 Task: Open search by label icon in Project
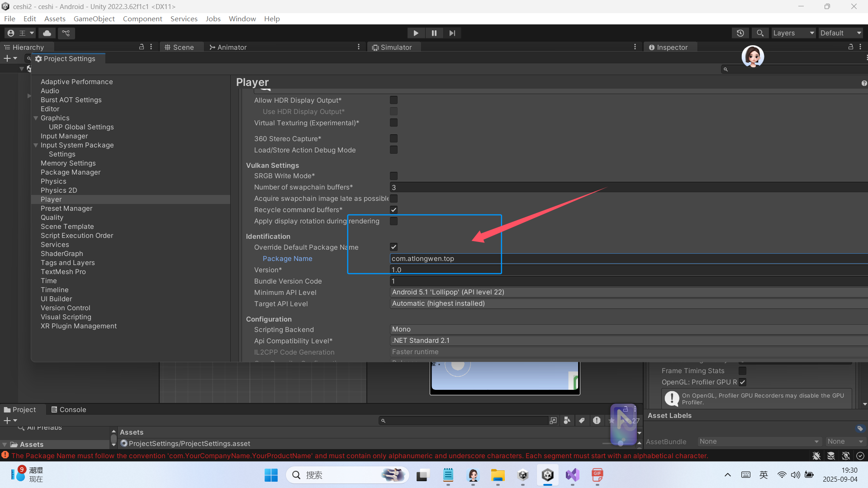click(582, 421)
